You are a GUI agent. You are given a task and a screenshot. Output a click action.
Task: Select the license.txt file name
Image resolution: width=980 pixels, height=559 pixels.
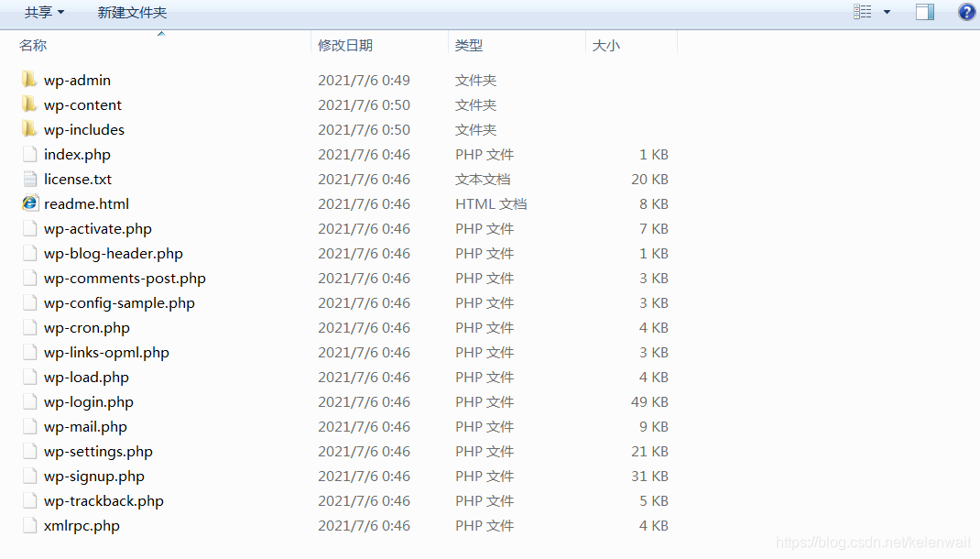point(78,180)
